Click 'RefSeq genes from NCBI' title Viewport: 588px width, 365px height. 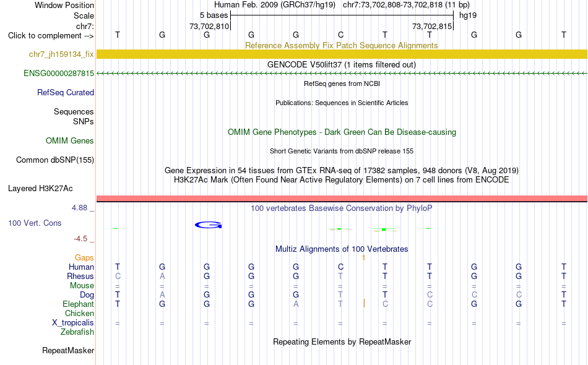[x=342, y=84]
